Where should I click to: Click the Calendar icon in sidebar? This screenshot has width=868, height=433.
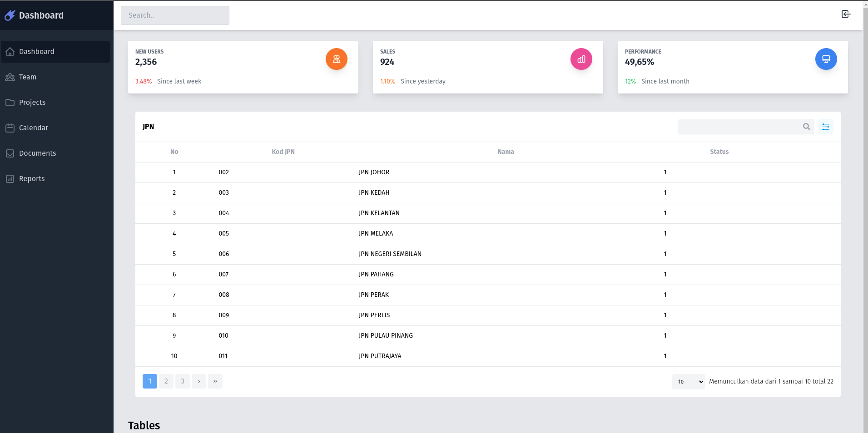click(x=10, y=128)
